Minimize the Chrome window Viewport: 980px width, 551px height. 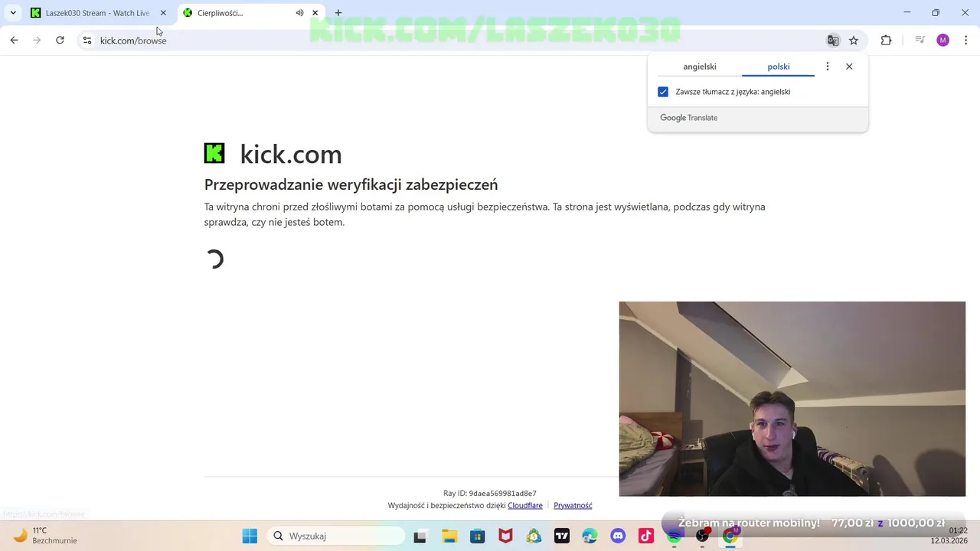pyautogui.click(x=907, y=12)
